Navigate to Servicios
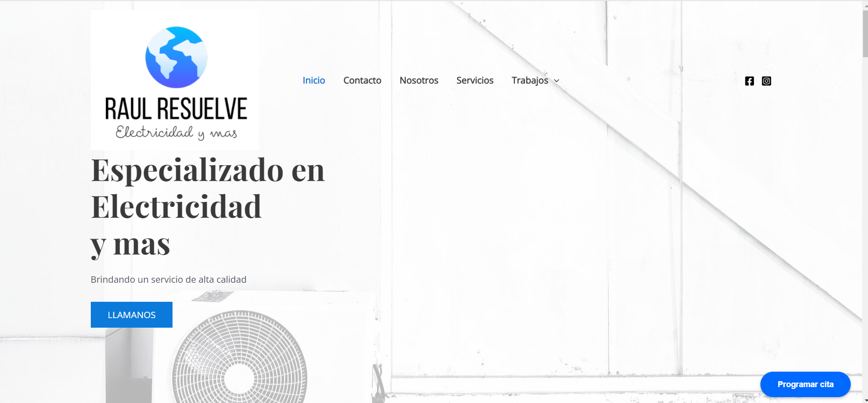Screen dimensions: 868x403 click(475, 80)
